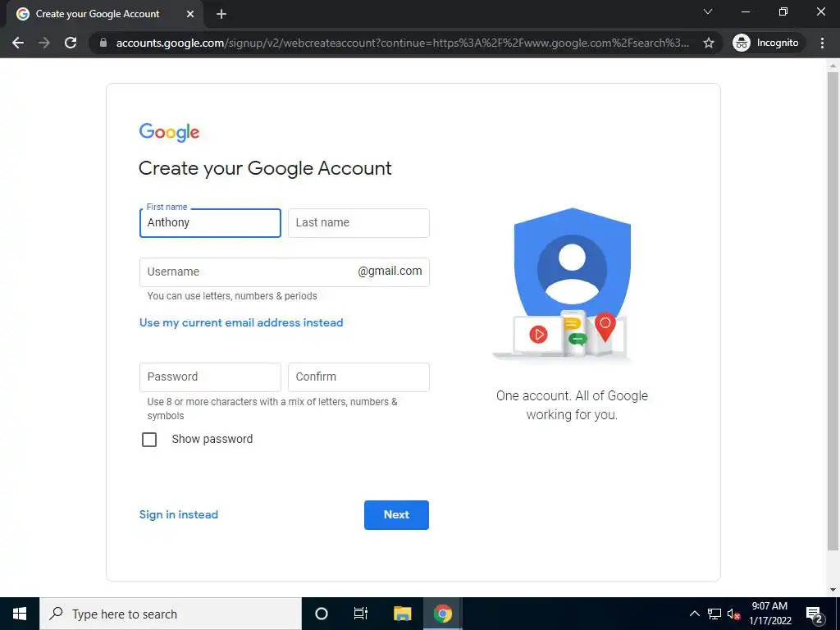This screenshot has width=840, height=630.
Task: Click the page vertical scrollbar
Action: click(833, 311)
